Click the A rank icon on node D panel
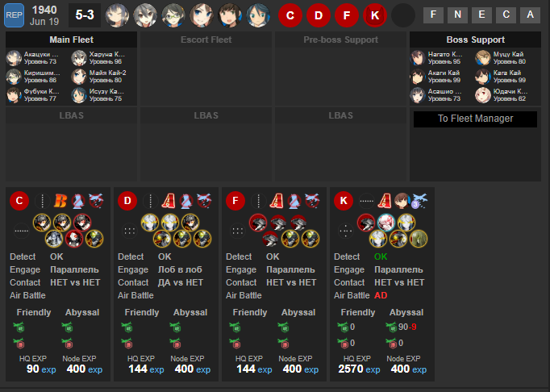This screenshot has height=392, width=550. [x=169, y=201]
